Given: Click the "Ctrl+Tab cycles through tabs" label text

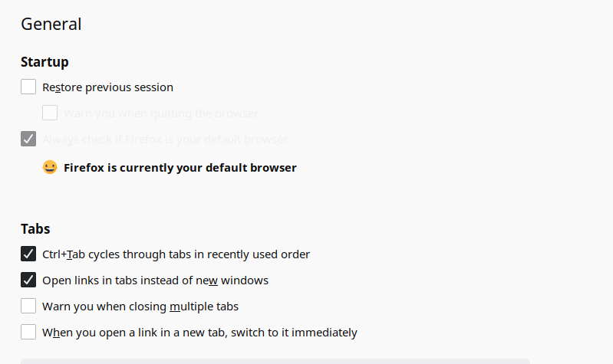Looking at the screenshot, I should [x=176, y=254].
